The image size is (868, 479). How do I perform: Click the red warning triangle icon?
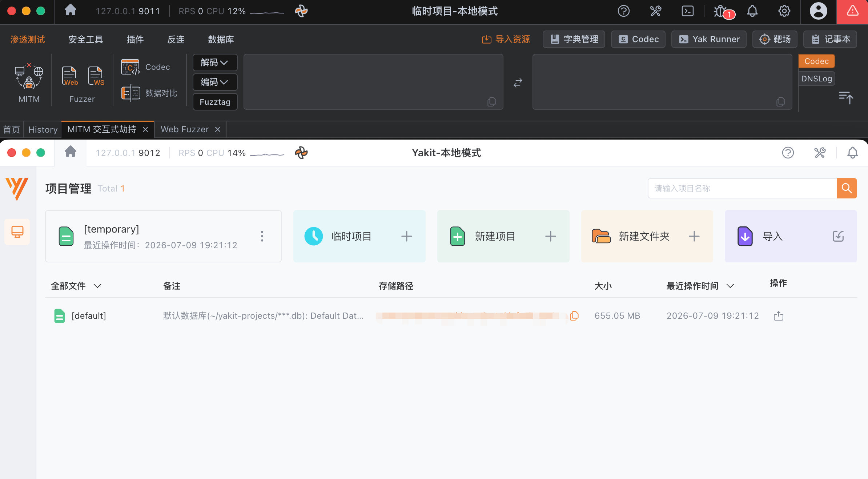point(852,11)
